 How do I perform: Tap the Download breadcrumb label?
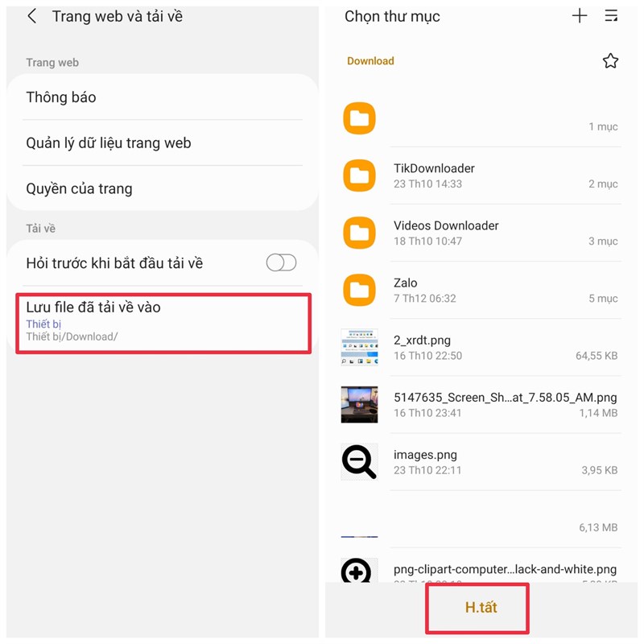coord(369,60)
